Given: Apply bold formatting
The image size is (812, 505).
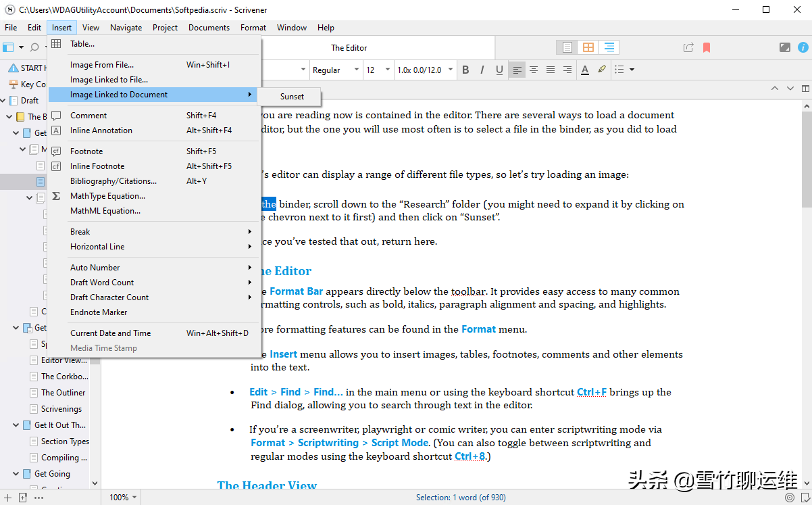Looking at the screenshot, I should (x=465, y=70).
